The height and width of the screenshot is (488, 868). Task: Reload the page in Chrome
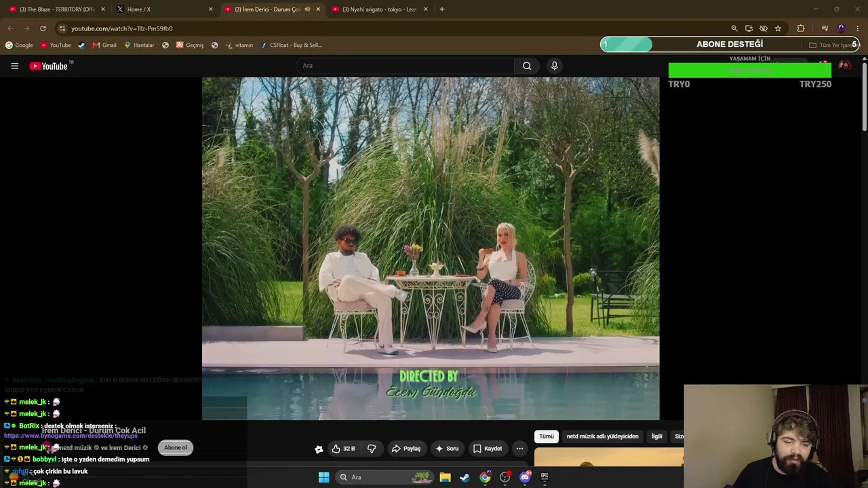coord(43,28)
